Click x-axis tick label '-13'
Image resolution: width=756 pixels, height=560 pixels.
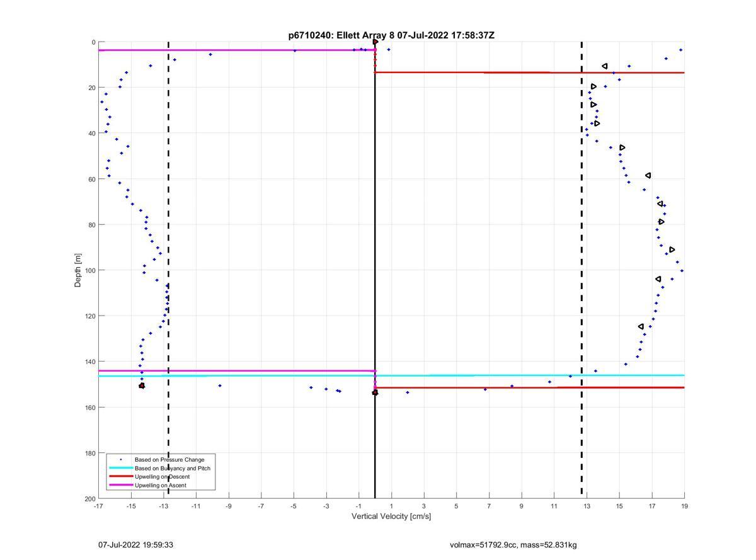[164, 506]
